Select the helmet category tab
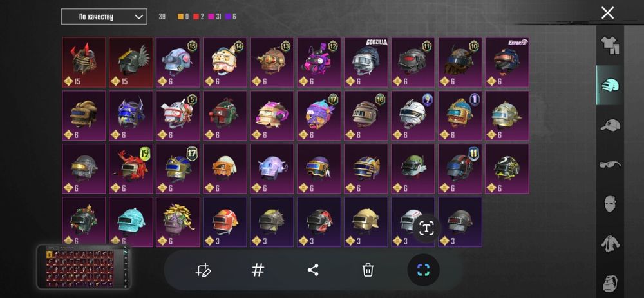This screenshot has width=644, height=298. [610, 86]
